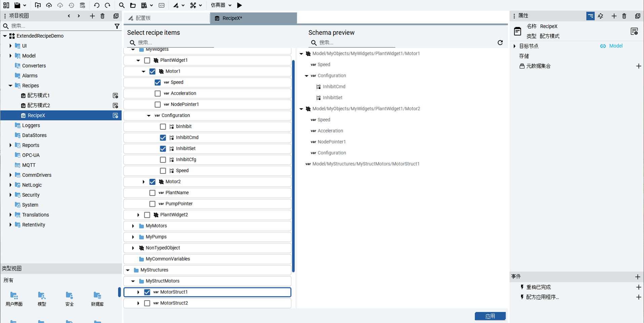Enable the Acceleration variable checkbox
Screen dimensions: 644x323
[x=157, y=93]
